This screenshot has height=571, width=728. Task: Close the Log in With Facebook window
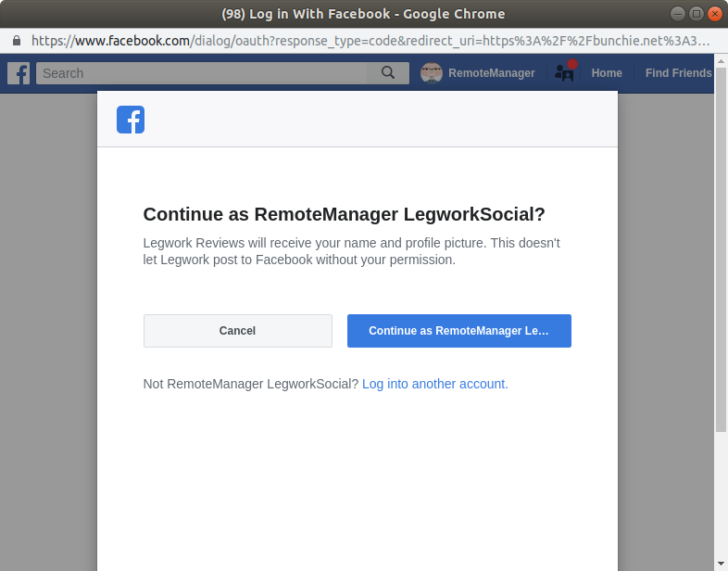(x=714, y=14)
